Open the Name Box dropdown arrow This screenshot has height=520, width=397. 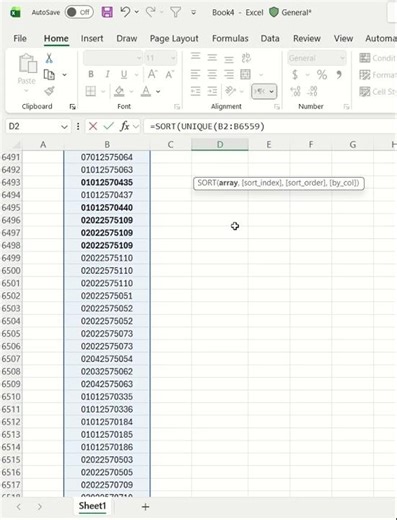coord(64,127)
